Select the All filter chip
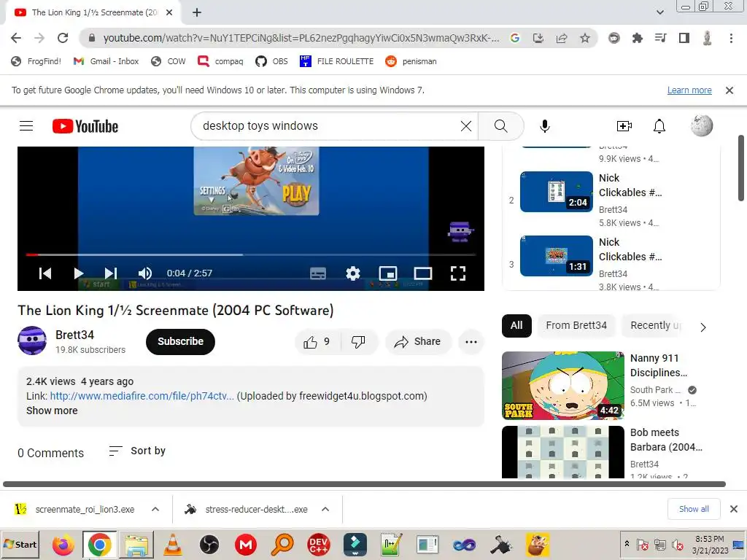The image size is (747, 560). point(516,326)
